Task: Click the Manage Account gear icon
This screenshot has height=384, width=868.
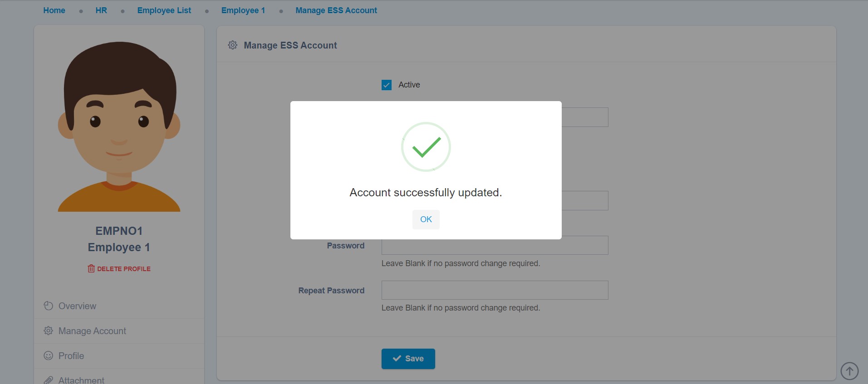Action: pyautogui.click(x=49, y=331)
